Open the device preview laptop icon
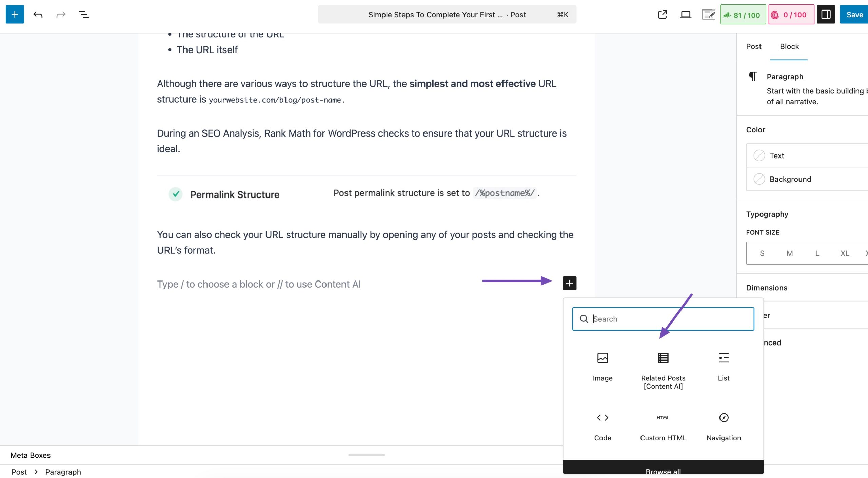Viewport: 868px width, 478px height. click(685, 15)
